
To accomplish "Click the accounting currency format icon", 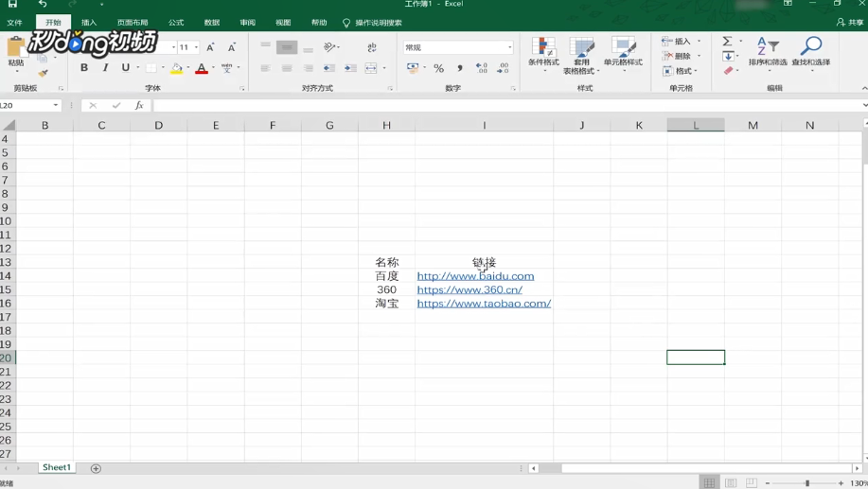I will [x=413, y=68].
